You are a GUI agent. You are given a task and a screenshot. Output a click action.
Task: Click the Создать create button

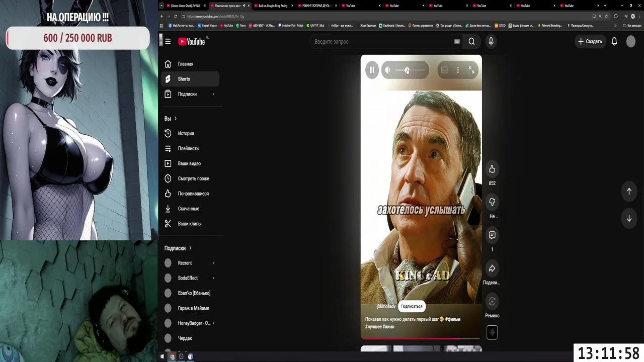pos(590,42)
